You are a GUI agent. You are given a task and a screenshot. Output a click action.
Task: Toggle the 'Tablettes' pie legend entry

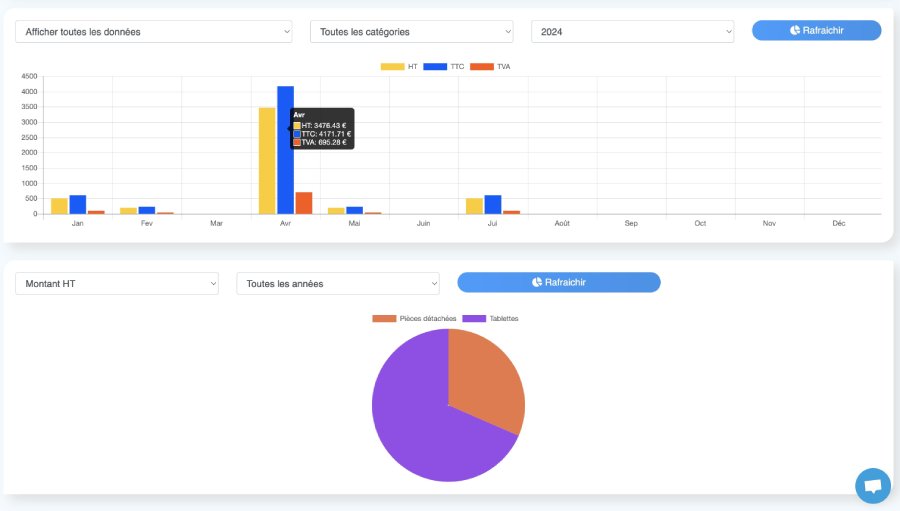pyautogui.click(x=490, y=319)
